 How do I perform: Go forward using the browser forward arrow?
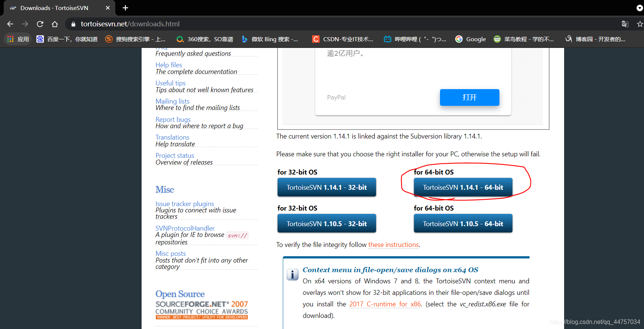pyautogui.click(x=25, y=24)
